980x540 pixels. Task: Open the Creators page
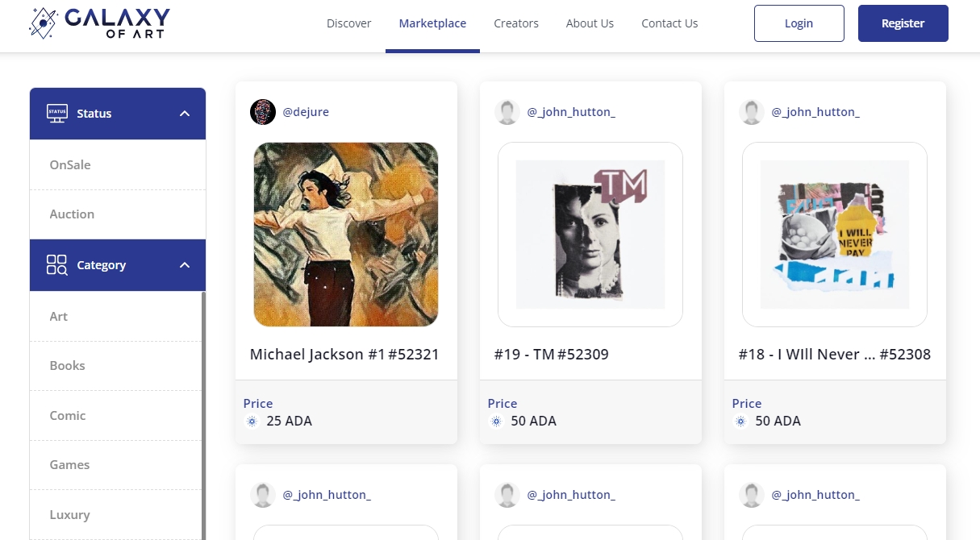point(516,23)
